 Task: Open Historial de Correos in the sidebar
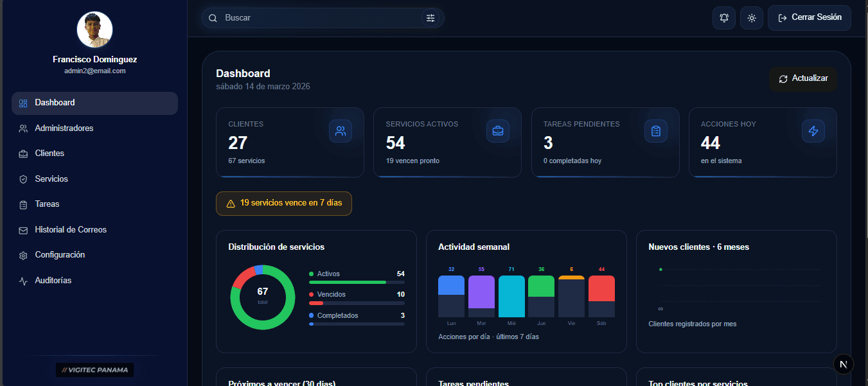coord(94,230)
